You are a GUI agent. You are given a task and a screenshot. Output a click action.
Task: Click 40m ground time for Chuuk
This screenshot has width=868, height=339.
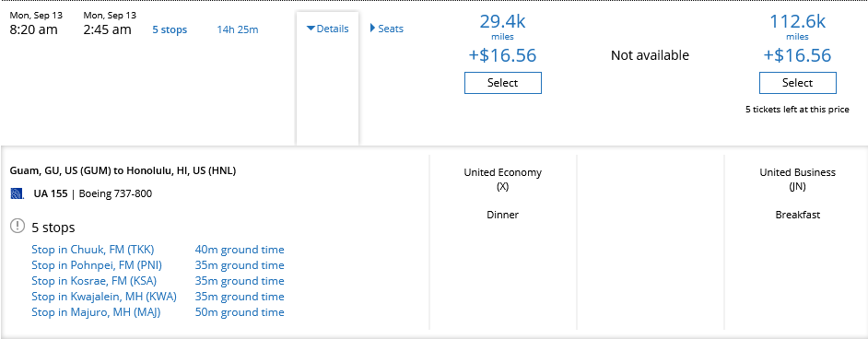tap(240, 250)
